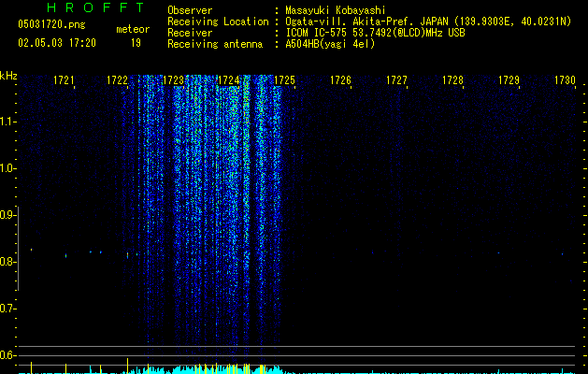Select observer name Masayuki Kobayashi

click(x=336, y=10)
